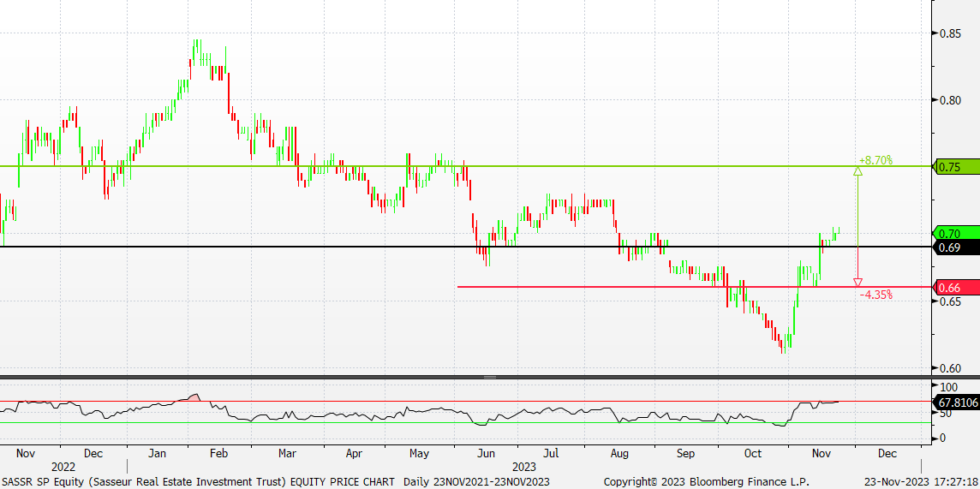This screenshot has height=489, width=980.
Task: Click the Nov 2022 month label
Action: point(27,453)
